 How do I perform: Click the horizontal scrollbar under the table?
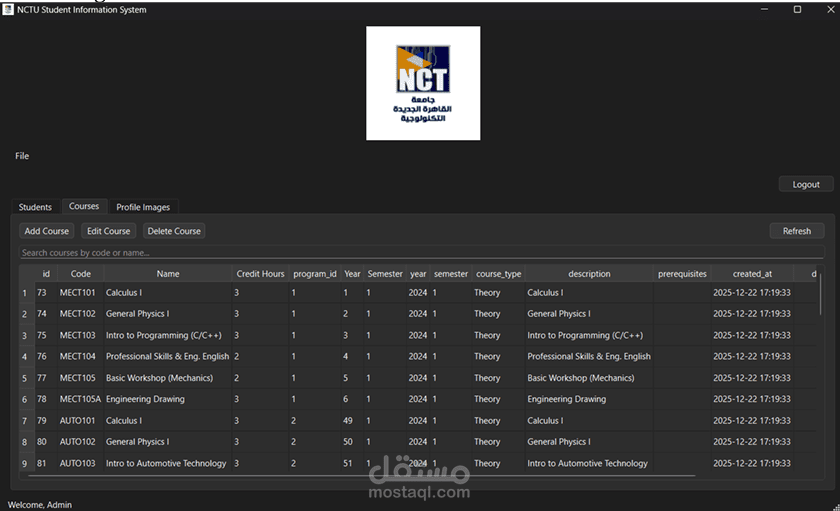[x=362, y=476]
